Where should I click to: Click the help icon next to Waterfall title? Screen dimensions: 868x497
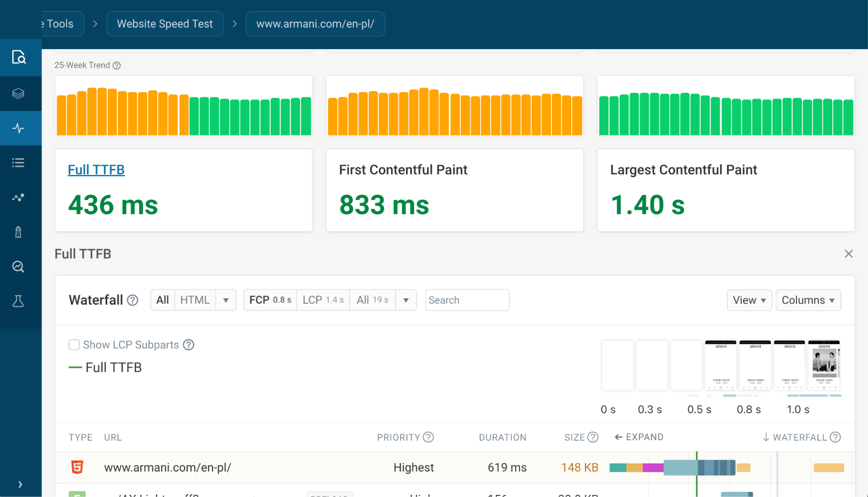tap(132, 300)
